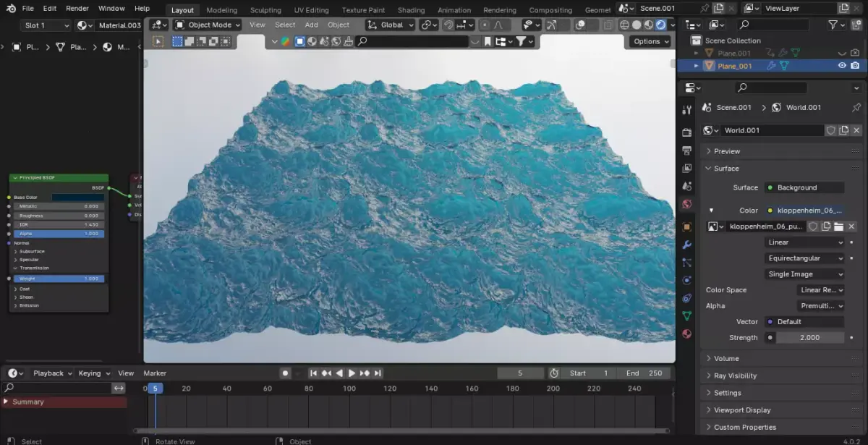Viewport: 868px width, 445px height.
Task: Open the Single Image source dropdown
Action: pos(804,274)
